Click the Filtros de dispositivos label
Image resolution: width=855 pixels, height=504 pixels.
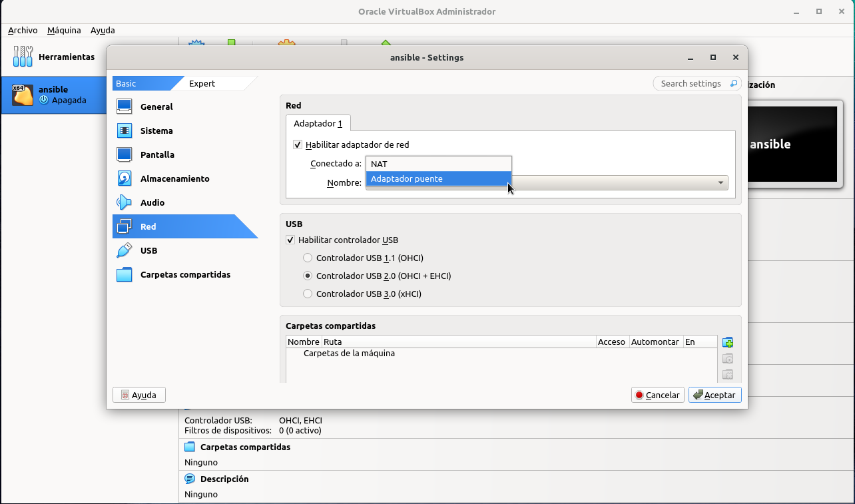pyautogui.click(x=228, y=431)
